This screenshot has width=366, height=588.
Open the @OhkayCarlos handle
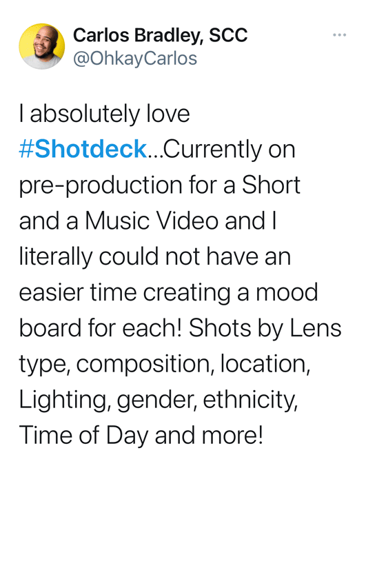(135, 59)
